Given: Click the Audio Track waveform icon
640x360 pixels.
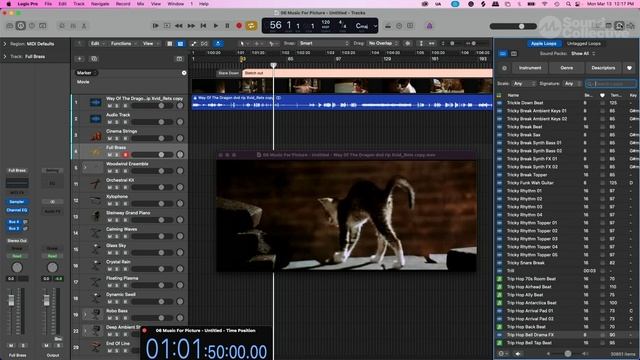Looking at the screenshot, I should (x=96, y=118).
